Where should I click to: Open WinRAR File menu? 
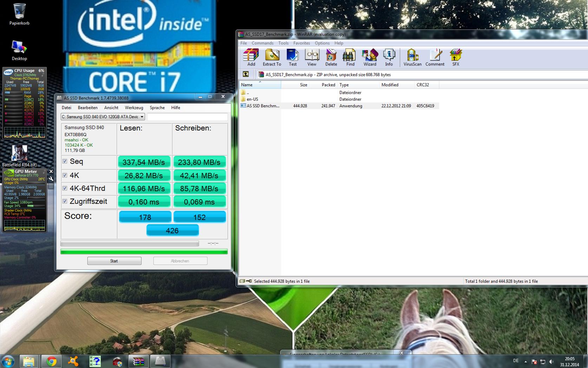(x=243, y=43)
